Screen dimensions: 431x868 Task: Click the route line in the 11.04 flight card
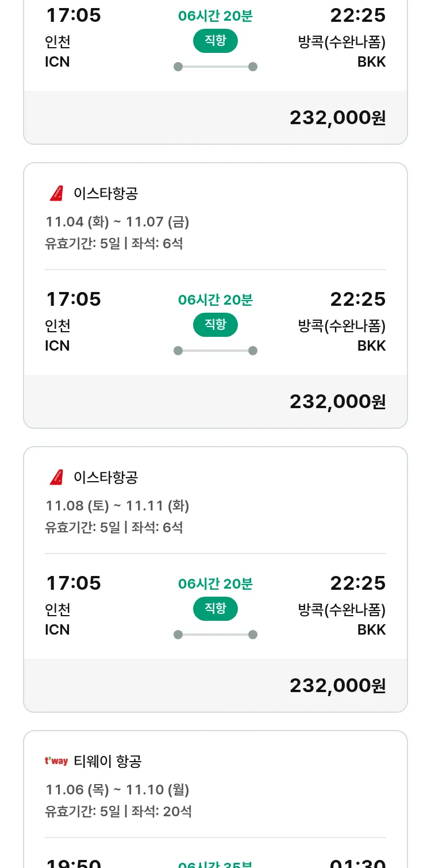[215, 351]
